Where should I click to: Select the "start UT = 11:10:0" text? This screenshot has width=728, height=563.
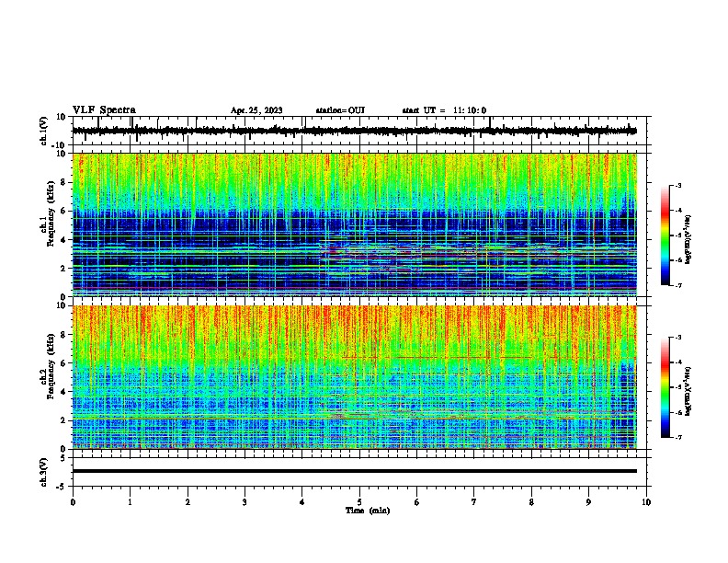click(x=444, y=110)
